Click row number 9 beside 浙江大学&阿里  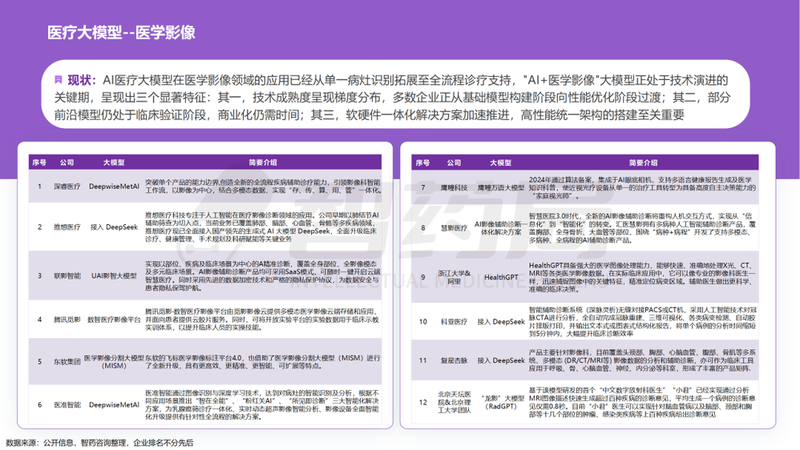pyautogui.click(x=422, y=278)
